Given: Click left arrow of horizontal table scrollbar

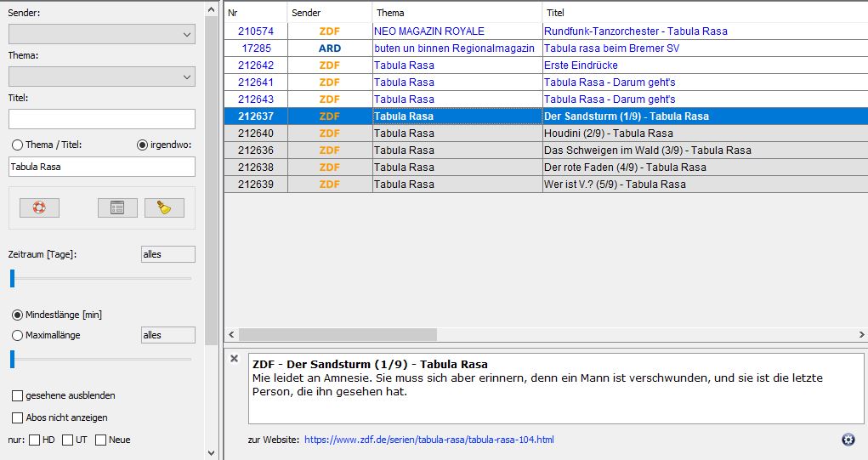Looking at the screenshot, I should pyautogui.click(x=231, y=335).
